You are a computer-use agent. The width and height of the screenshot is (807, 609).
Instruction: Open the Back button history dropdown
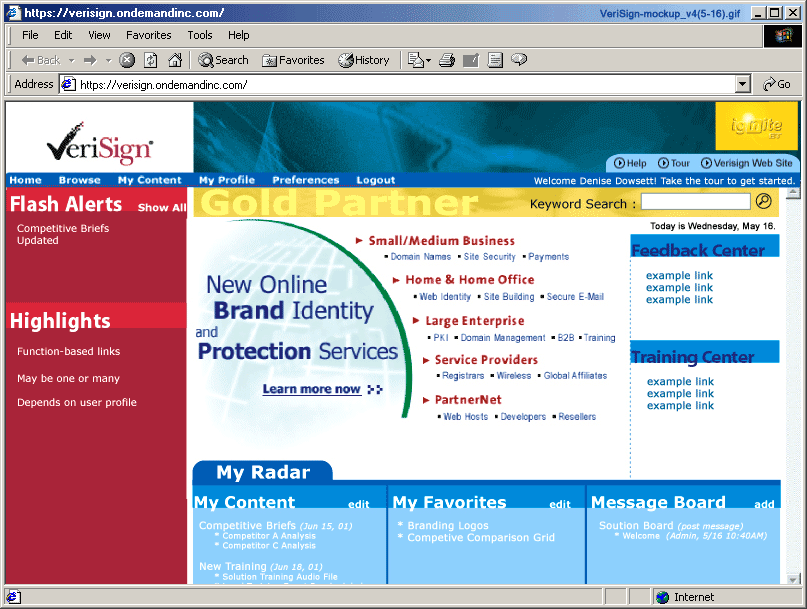pos(72,60)
